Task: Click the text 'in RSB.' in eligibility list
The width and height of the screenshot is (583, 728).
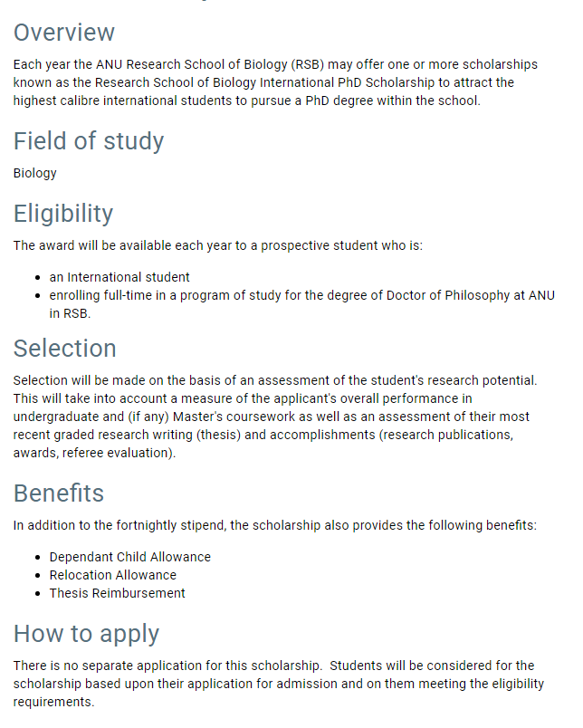Action: click(70, 314)
